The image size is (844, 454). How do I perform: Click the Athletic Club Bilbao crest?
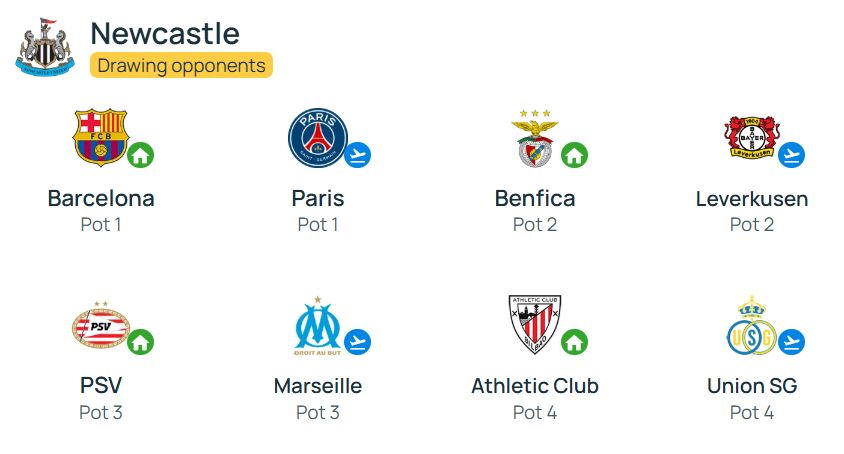(x=535, y=324)
